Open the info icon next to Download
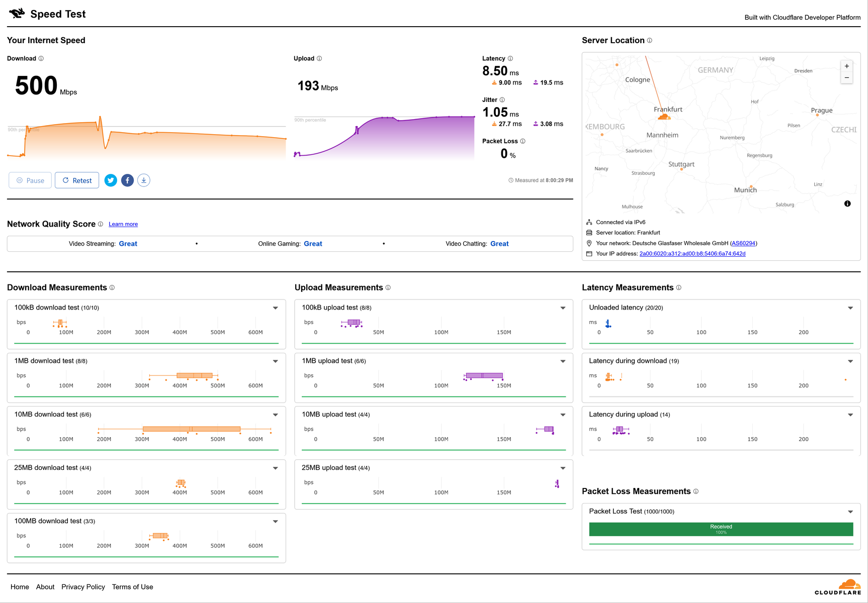The width and height of the screenshot is (868, 603). (x=41, y=59)
